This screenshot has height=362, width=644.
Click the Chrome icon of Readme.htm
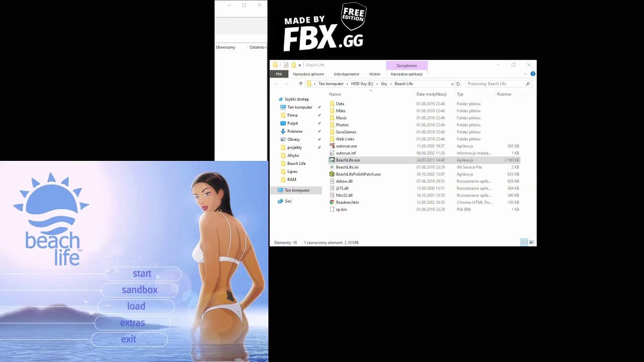pos(332,202)
